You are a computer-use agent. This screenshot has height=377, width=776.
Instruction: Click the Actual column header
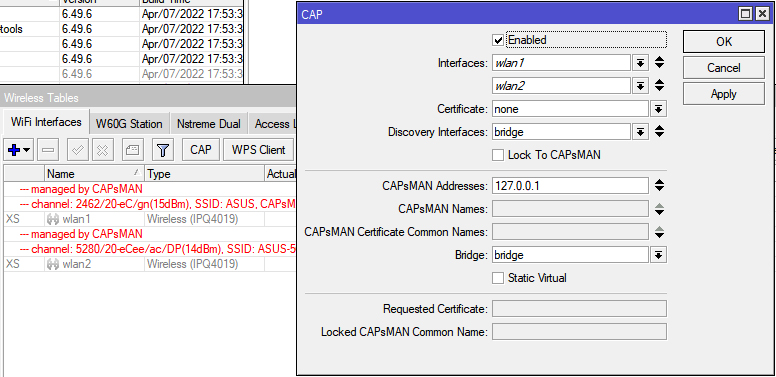pos(281,174)
